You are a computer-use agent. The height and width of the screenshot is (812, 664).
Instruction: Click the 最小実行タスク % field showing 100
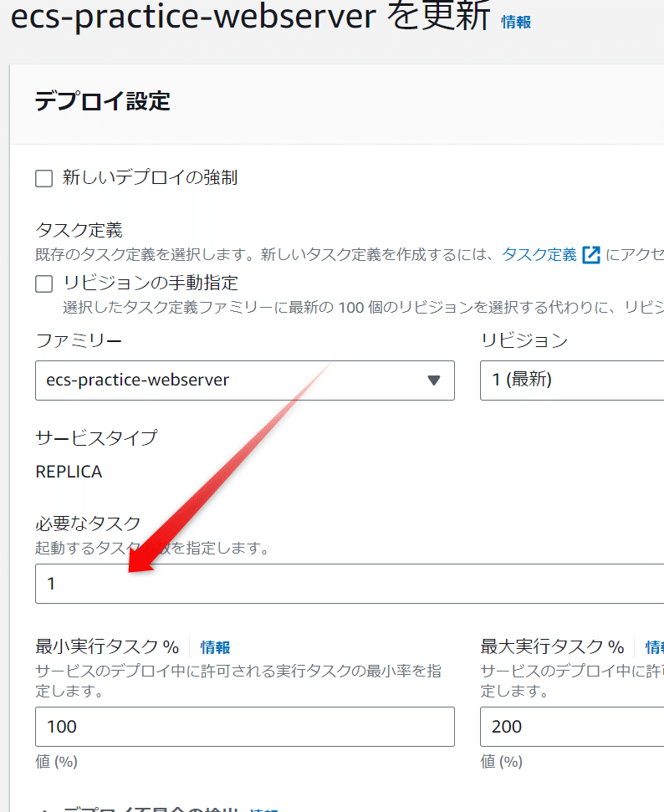coord(245,727)
